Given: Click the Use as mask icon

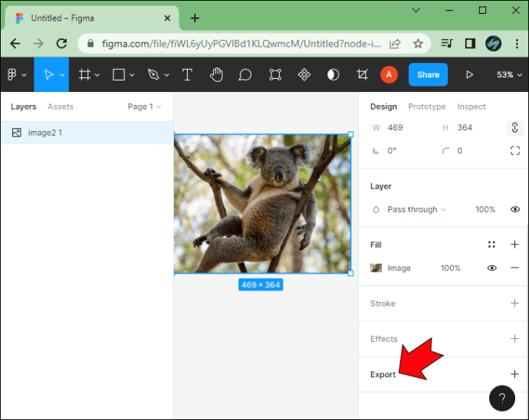Looking at the screenshot, I should (333, 74).
